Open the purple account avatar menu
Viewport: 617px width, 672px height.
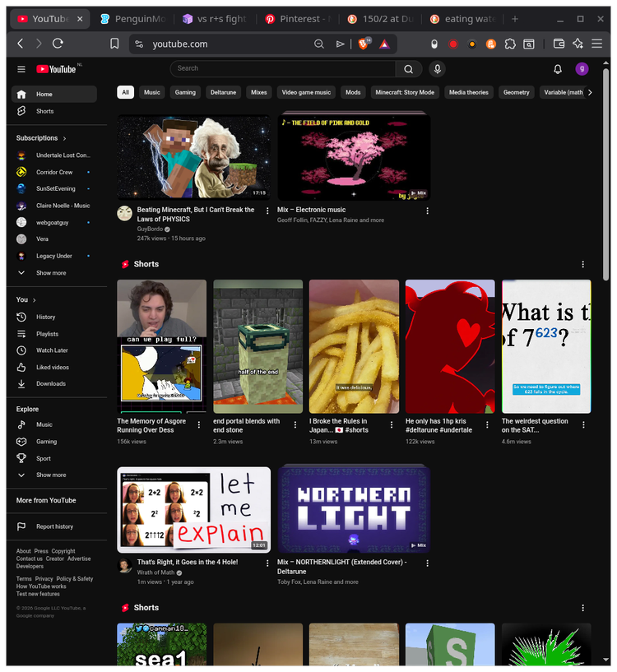pyautogui.click(x=582, y=69)
